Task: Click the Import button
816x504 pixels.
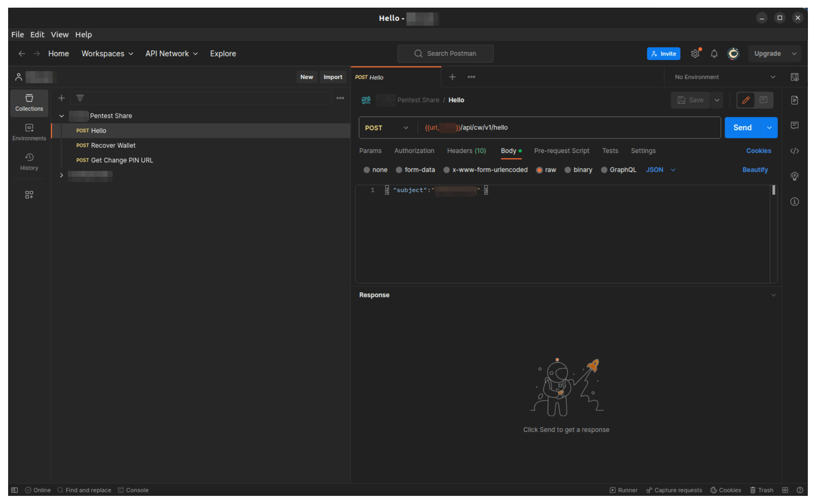Action: (x=333, y=77)
